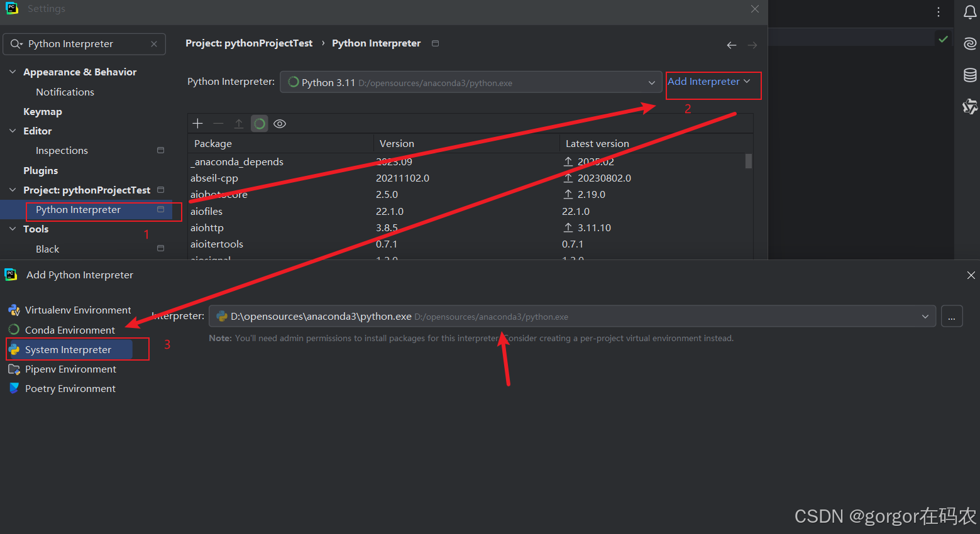Screen dimensions: 980x534
Task: Select Conda Environment option
Action: click(x=62, y=330)
